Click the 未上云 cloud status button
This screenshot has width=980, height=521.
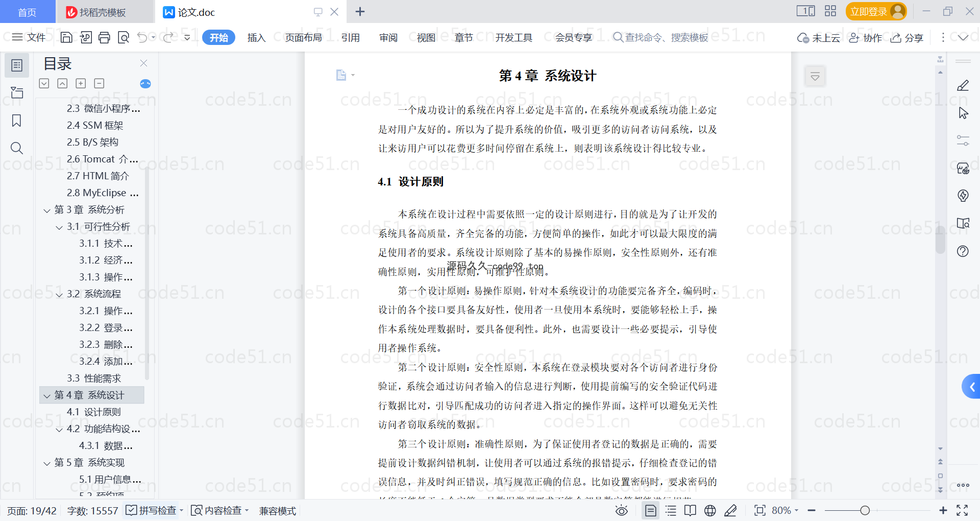pyautogui.click(x=819, y=38)
